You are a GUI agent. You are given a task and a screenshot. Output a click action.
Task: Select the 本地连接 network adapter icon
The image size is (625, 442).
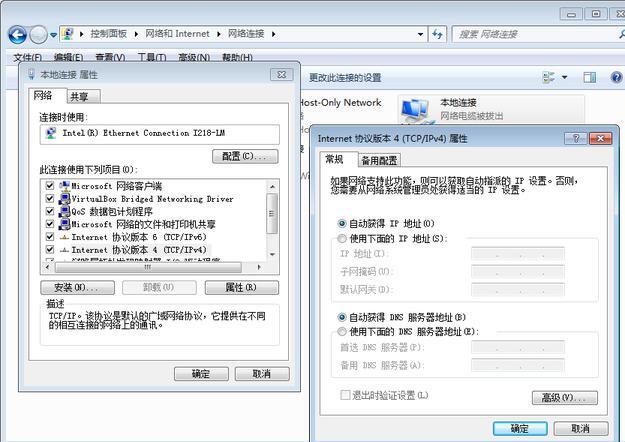(x=415, y=110)
